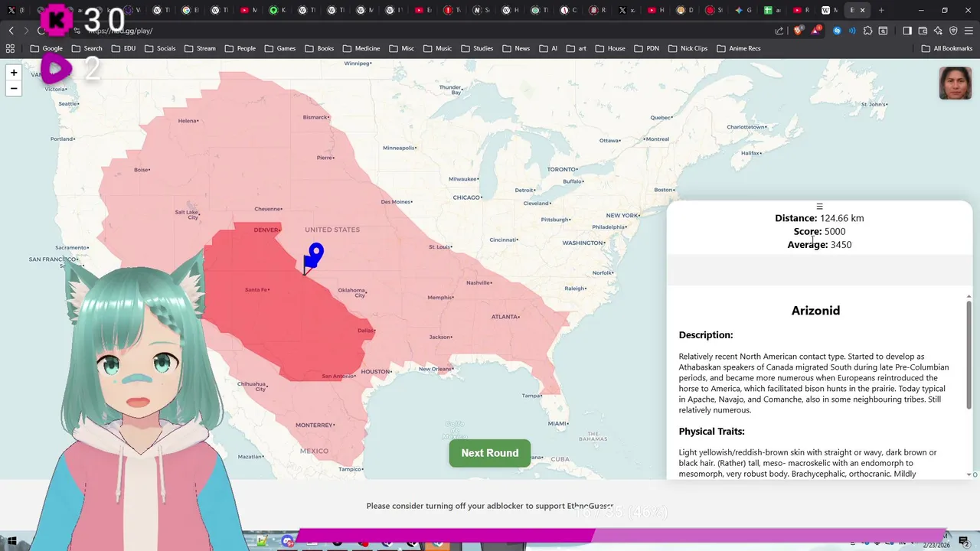Viewport: 980px width, 551px height.
Task: Open the Nick Clips bookmark folder
Action: [688, 48]
